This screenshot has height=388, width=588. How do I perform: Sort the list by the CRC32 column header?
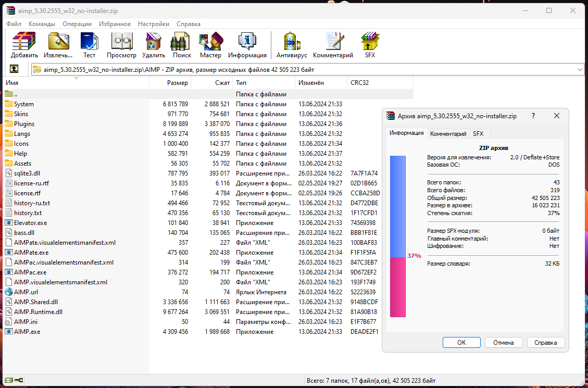click(x=380, y=83)
